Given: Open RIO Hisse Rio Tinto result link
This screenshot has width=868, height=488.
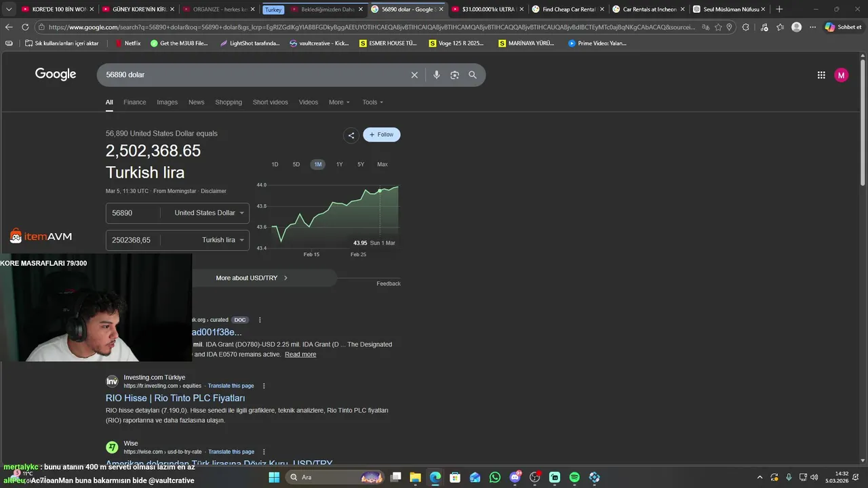Looking at the screenshot, I should click(175, 399).
